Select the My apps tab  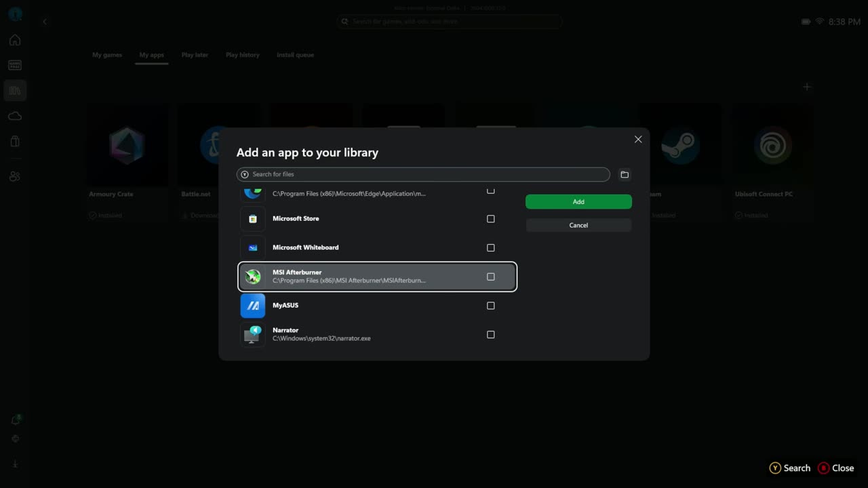[152, 55]
